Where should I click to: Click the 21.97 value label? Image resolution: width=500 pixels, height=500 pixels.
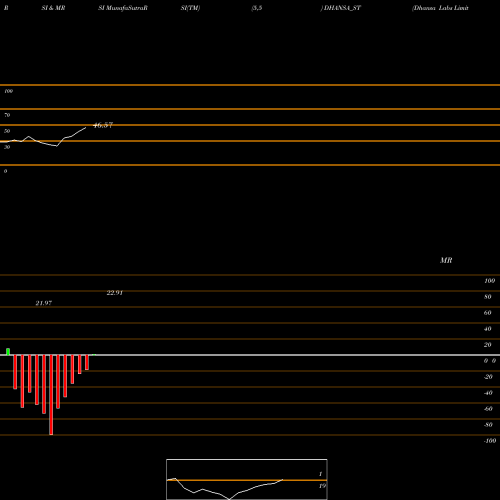coord(44,303)
